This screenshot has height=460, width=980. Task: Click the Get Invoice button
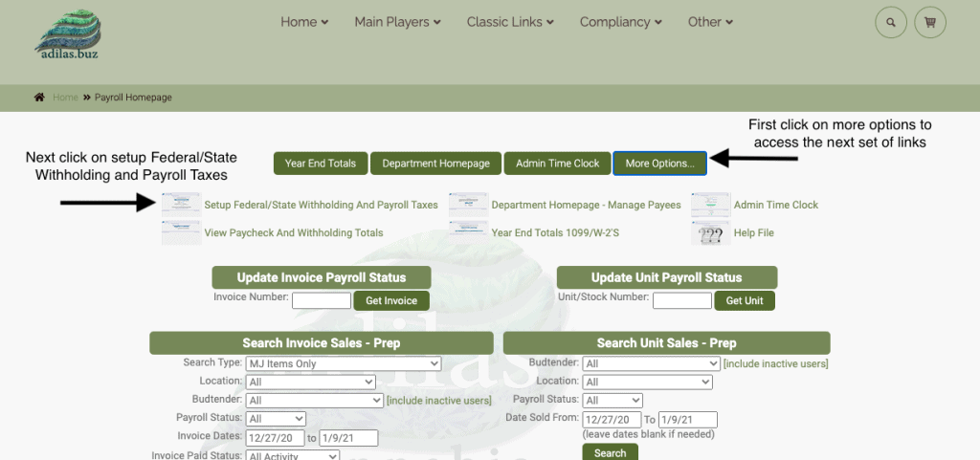(x=391, y=300)
